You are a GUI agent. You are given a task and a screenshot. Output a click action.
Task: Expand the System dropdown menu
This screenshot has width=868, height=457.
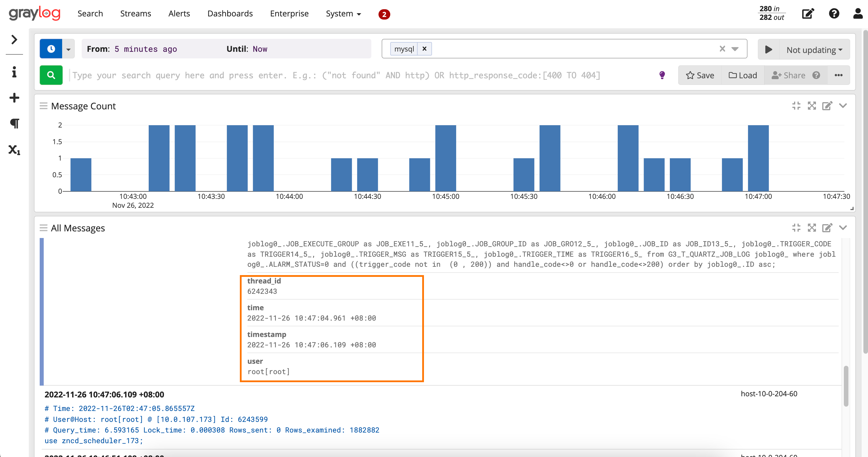point(343,14)
